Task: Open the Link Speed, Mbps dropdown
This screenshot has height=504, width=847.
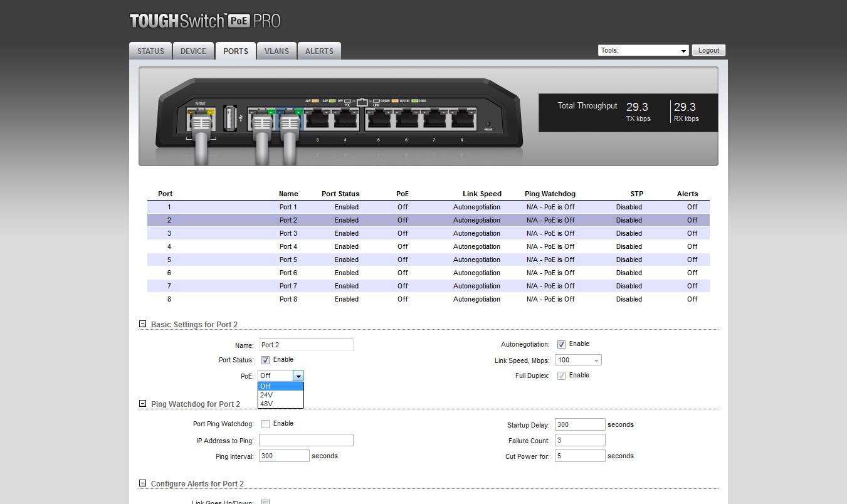Action: 578,360
